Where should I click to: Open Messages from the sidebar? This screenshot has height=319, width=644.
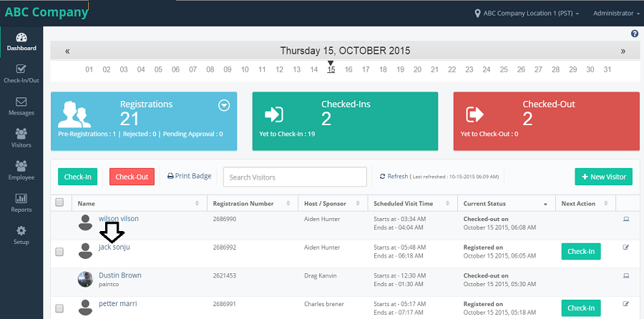click(x=21, y=107)
